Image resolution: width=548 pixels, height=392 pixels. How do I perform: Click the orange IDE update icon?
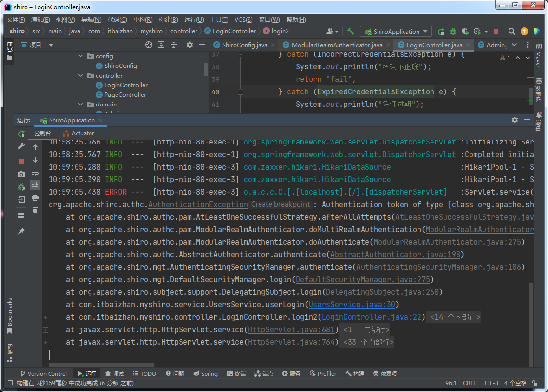click(x=524, y=31)
